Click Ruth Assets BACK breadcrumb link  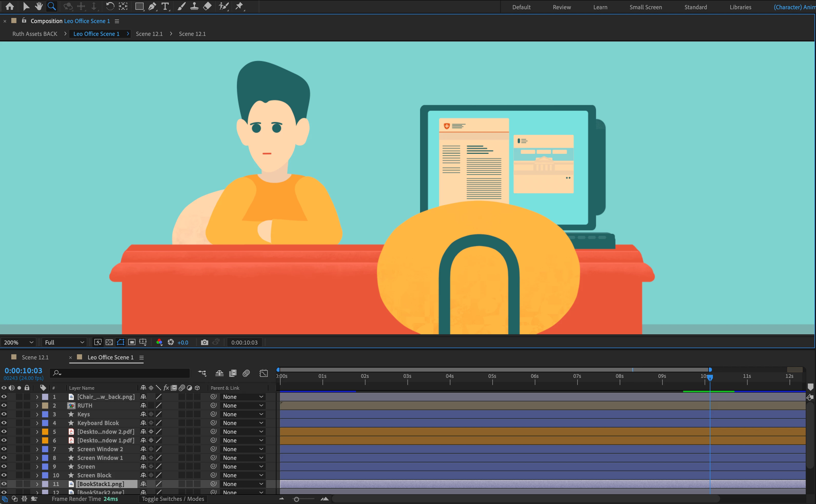(x=35, y=34)
